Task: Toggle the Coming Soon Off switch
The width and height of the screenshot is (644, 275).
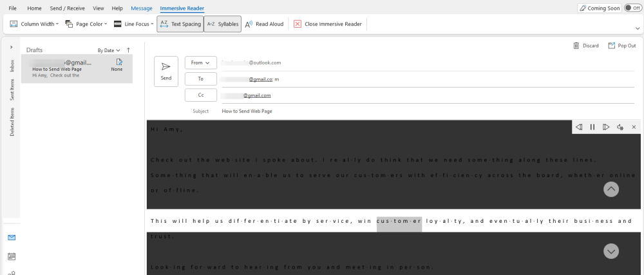Action: pyautogui.click(x=632, y=8)
